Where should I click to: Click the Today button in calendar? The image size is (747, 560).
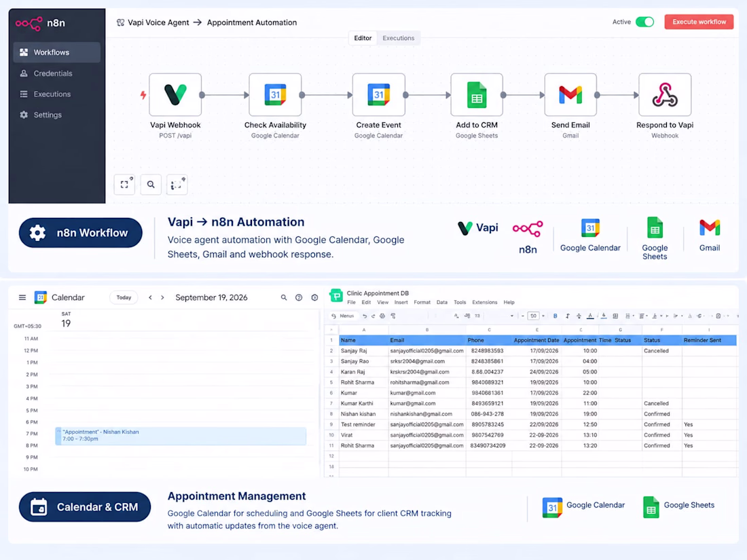click(124, 297)
